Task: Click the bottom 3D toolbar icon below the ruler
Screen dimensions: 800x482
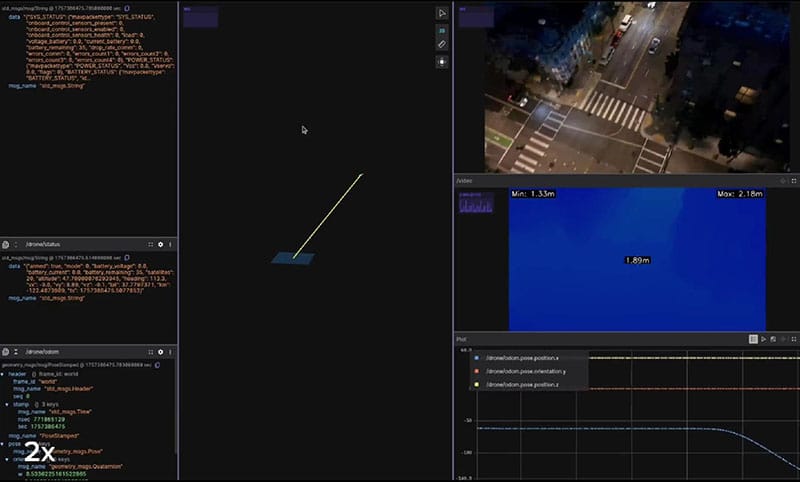Action: (x=442, y=61)
